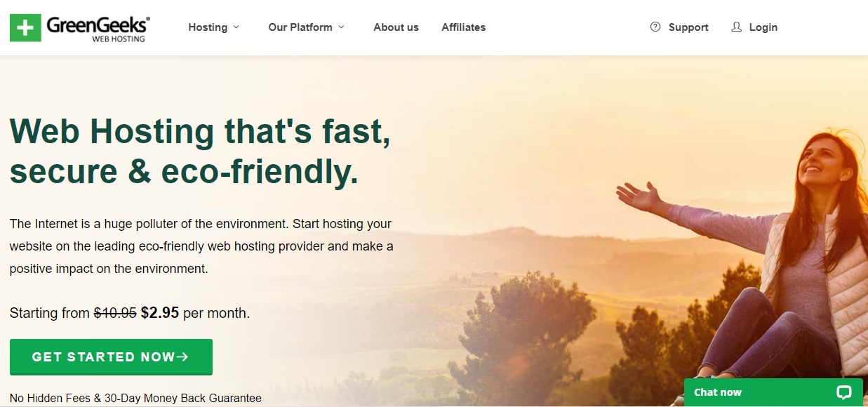Click the question mark Support icon
The width and height of the screenshot is (868, 407).
click(655, 27)
